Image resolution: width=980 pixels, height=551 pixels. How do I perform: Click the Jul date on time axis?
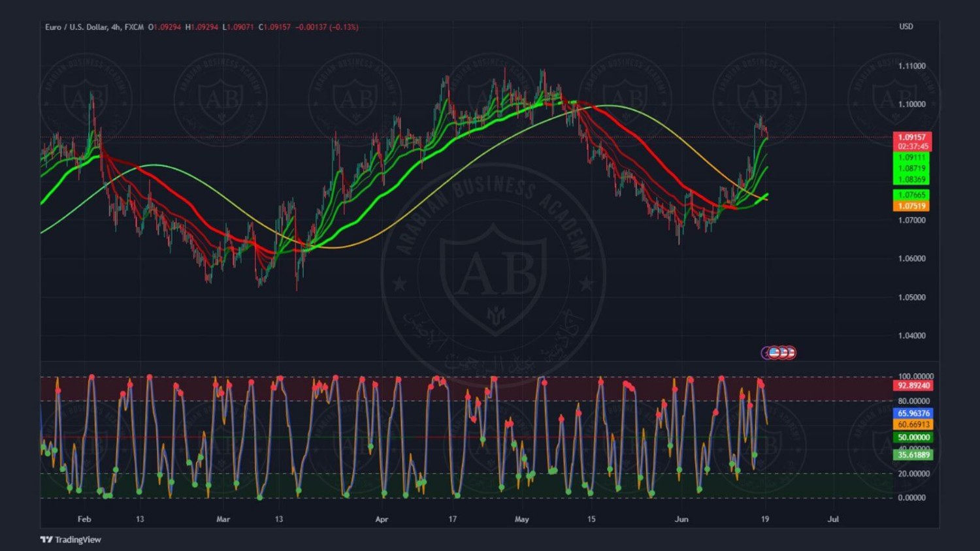pyautogui.click(x=833, y=520)
